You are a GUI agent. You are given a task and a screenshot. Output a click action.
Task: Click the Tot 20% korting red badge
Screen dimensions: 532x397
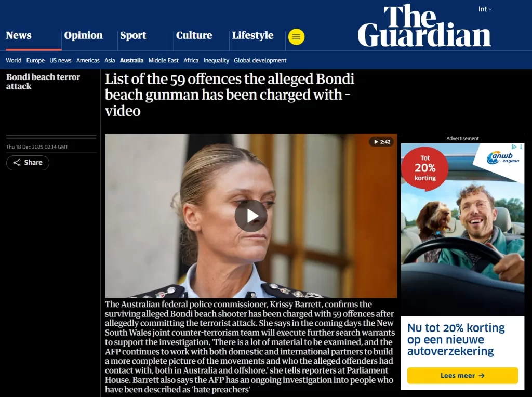point(425,168)
